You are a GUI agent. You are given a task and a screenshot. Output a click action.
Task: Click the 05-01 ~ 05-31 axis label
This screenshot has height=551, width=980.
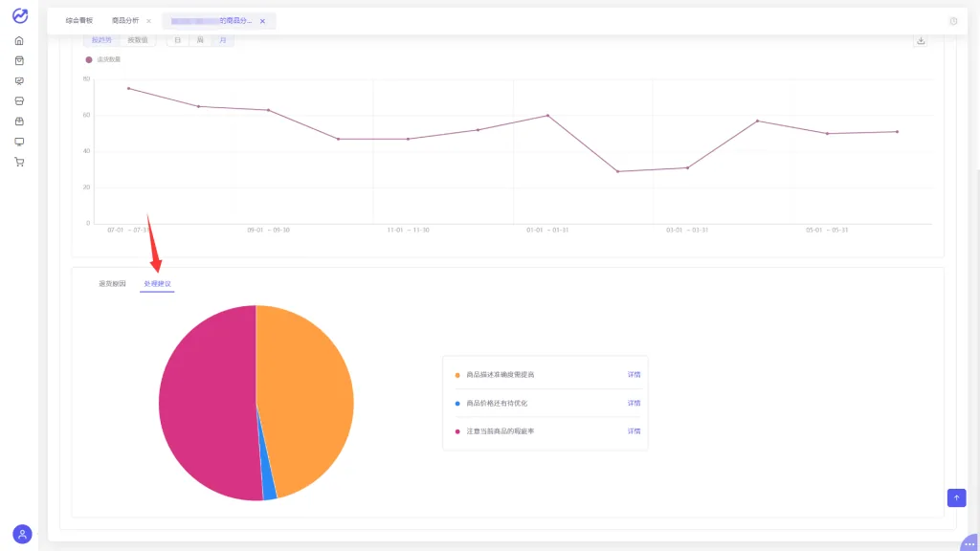tap(827, 230)
